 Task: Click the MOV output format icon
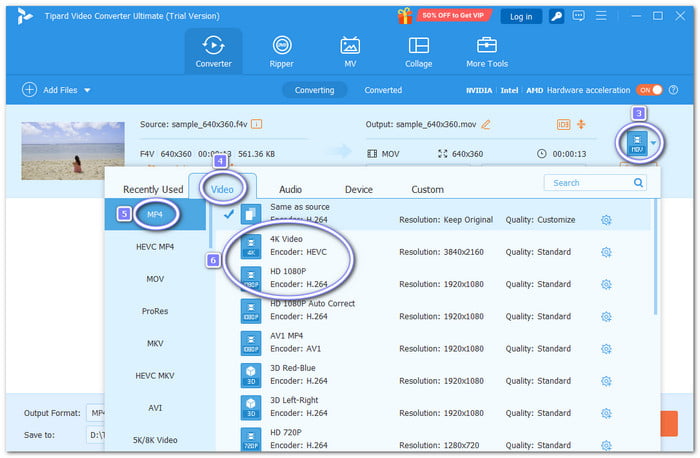point(637,144)
